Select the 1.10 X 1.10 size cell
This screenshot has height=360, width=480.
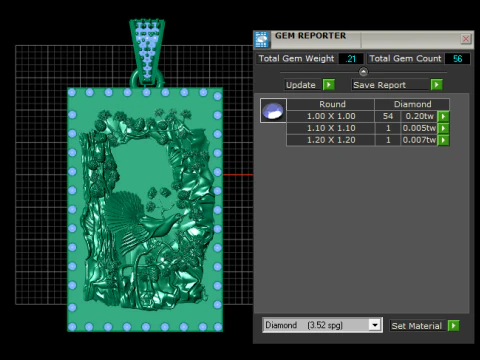tap(331, 128)
